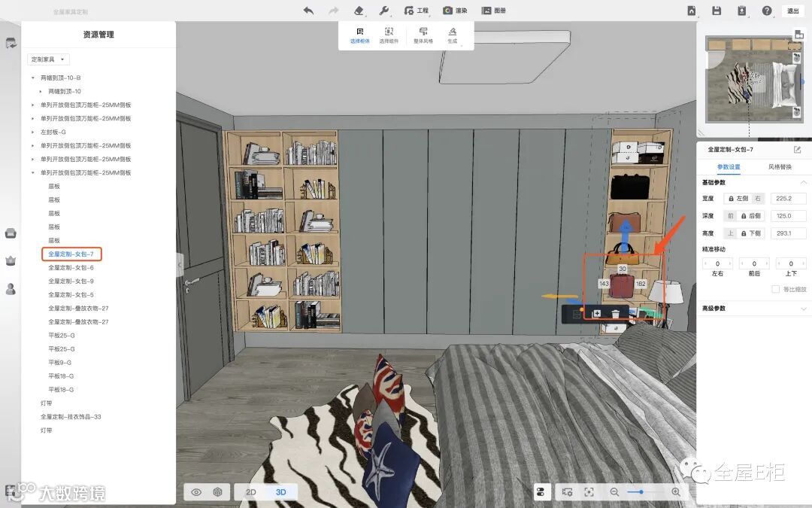The height and width of the screenshot is (508, 812).
Task: Select tree item 全屋定制-女包-6
Action: 71,267
